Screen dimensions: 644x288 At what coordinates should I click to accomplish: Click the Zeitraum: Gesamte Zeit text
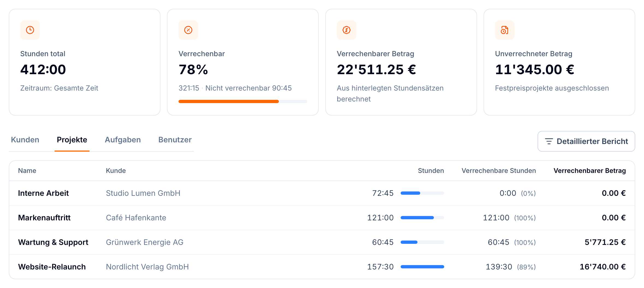59,88
